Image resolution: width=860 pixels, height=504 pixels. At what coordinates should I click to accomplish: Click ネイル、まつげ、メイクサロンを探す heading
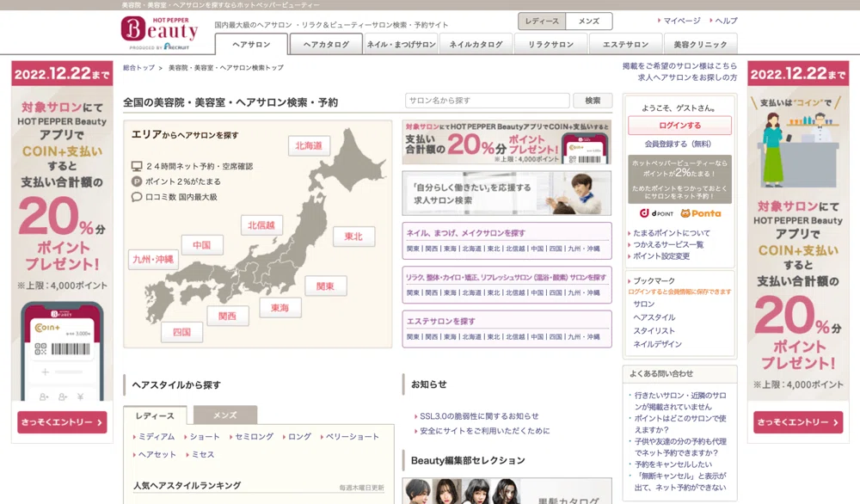point(465,233)
